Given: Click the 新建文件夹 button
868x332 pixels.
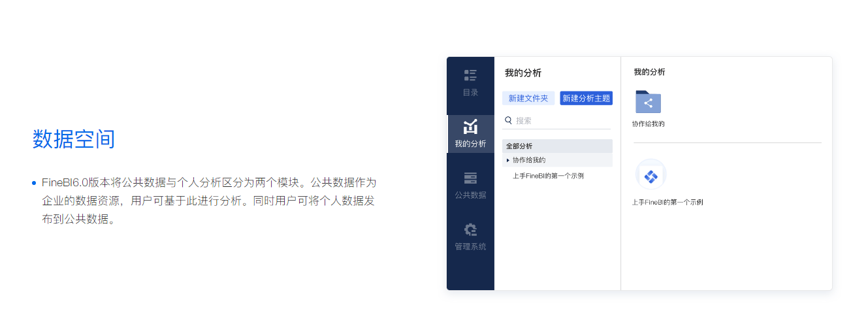Looking at the screenshot, I should coord(528,98).
